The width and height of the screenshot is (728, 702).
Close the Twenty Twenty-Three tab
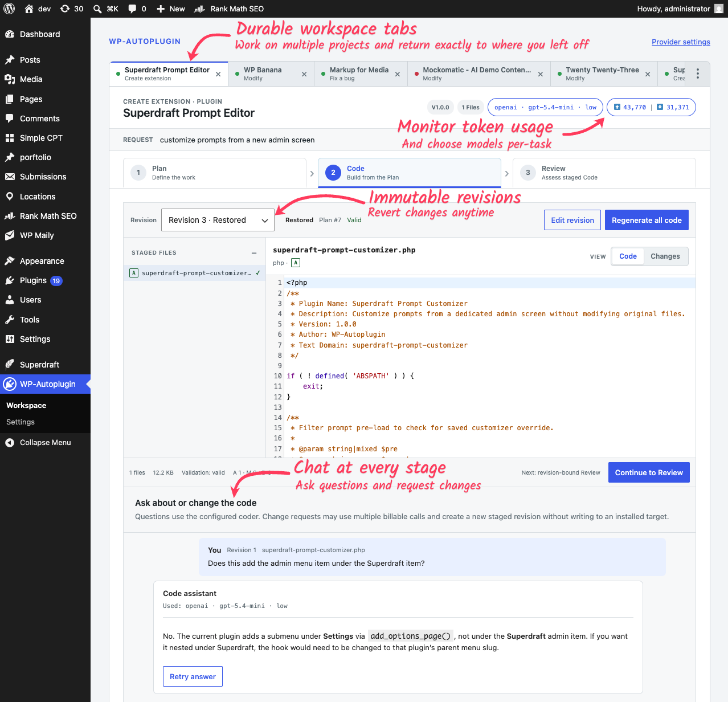[648, 74]
